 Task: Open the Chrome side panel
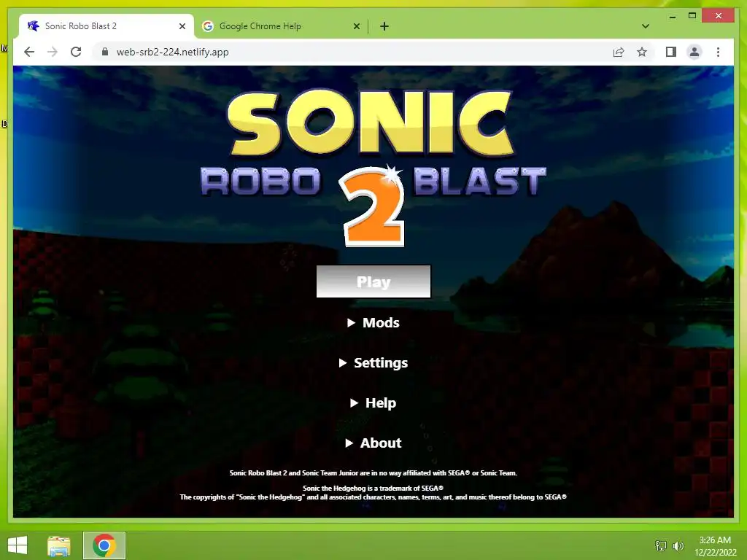[671, 52]
